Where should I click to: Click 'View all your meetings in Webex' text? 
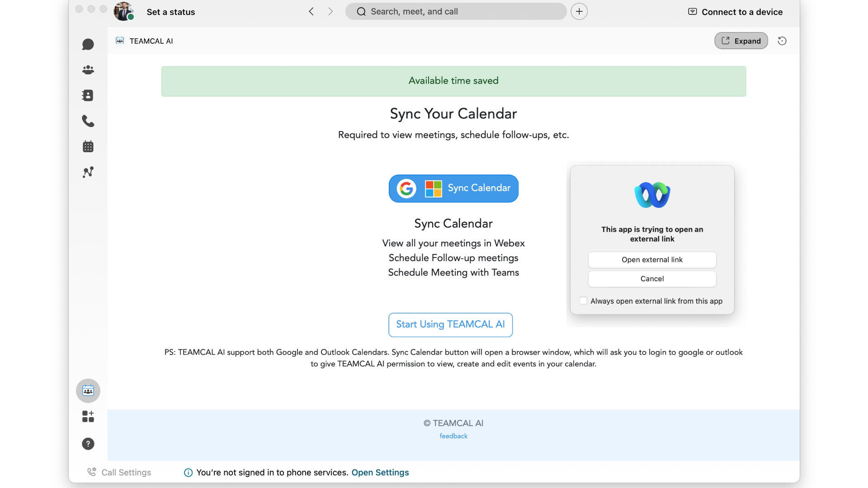(x=453, y=244)
